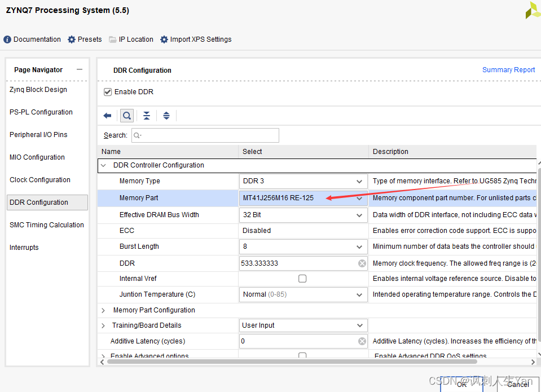Screen dimensions: 541x392
Task: Go to Clock Configuration page
Action: (39, 180)
